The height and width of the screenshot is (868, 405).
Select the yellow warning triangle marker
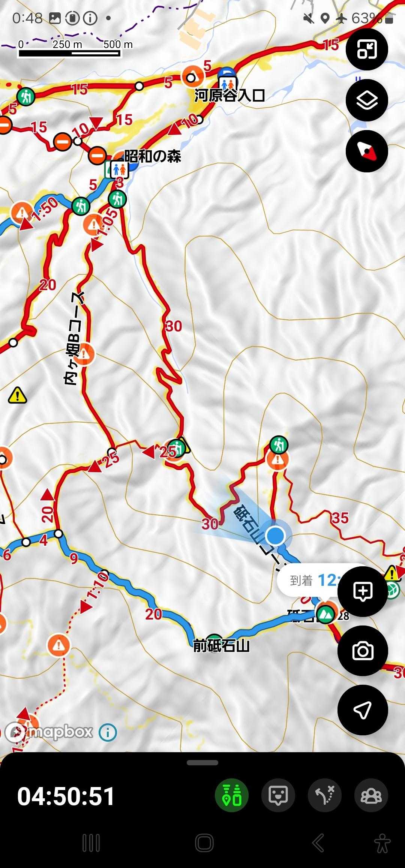[17, 395]
